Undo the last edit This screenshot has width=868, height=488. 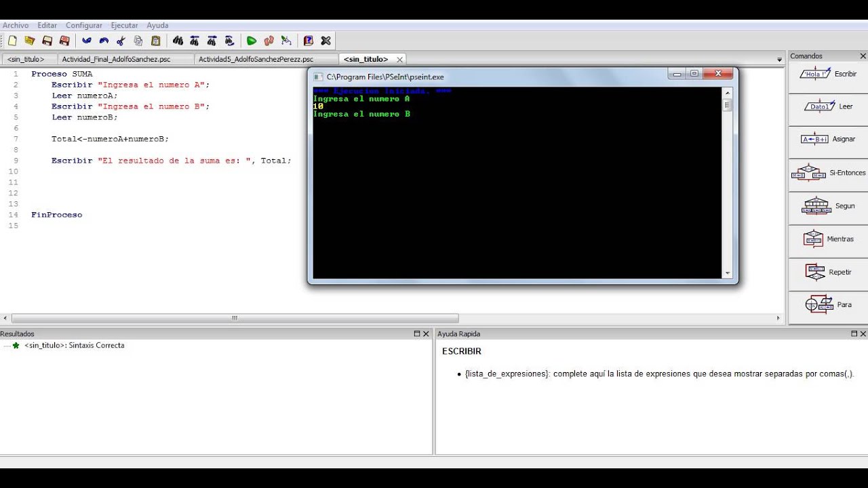point(87,41)
